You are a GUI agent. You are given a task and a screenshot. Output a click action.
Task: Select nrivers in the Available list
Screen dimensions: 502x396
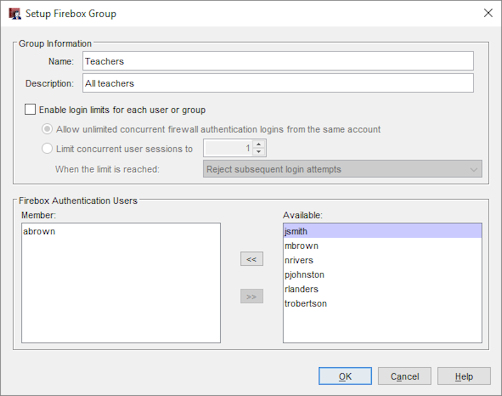(x=382, y=260)
